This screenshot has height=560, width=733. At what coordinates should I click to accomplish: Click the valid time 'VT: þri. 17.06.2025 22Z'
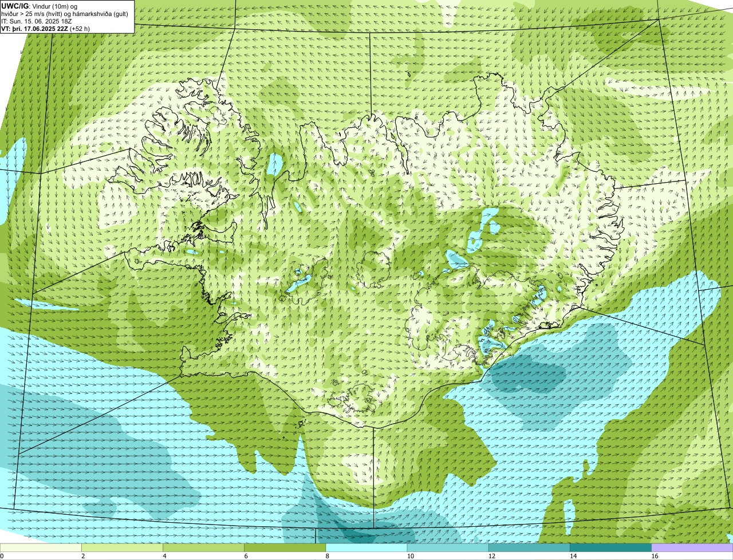tap(35, 28)
